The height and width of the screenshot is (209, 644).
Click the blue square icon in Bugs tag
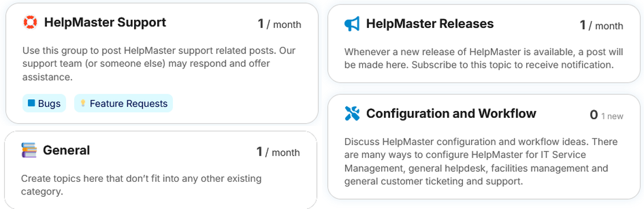click(x=31, y=103)
